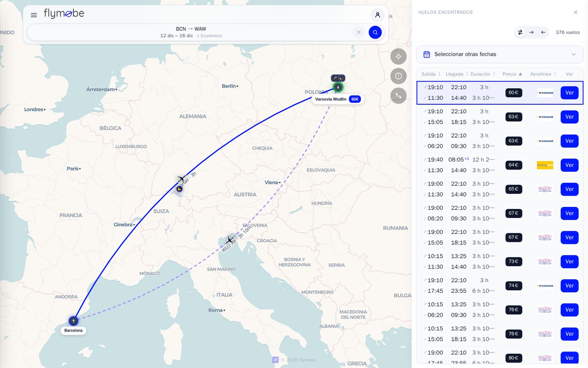Sort flights by Precio column
Viewport: 588px width, 368px height.
(512, 74)
